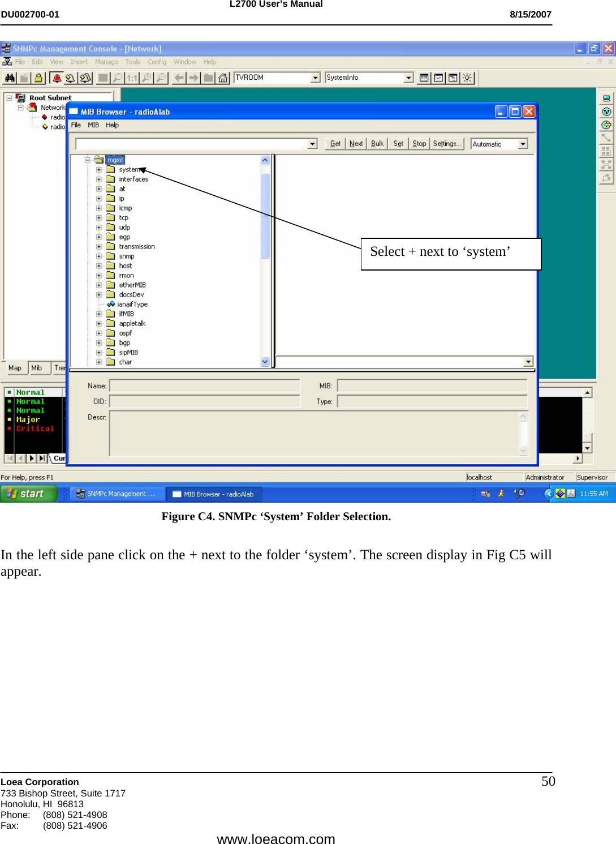Click the MIB tree vertical scrollbar thumb
This screenshot has height=844, width=616.
[x=265, y=216]
